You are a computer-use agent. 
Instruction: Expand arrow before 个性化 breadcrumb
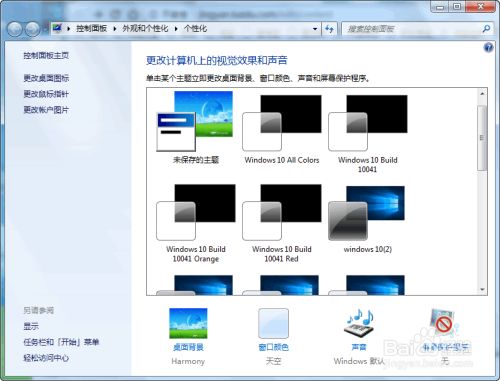pyautogui.click(x=176, y=29)
